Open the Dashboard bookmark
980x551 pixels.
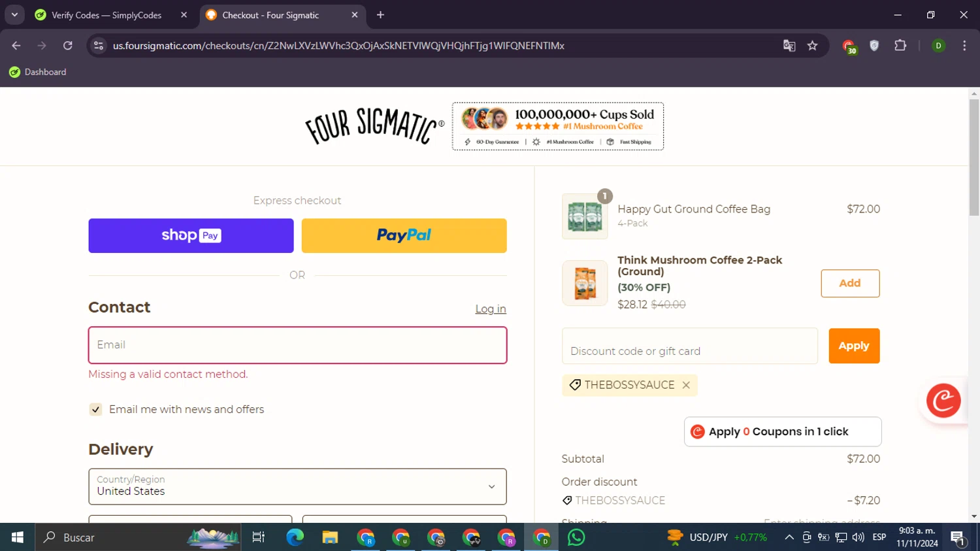(x=38, y=72)
